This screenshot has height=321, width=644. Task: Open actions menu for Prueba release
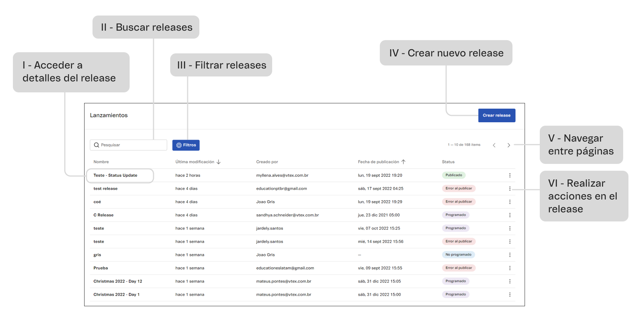(509, 268)
